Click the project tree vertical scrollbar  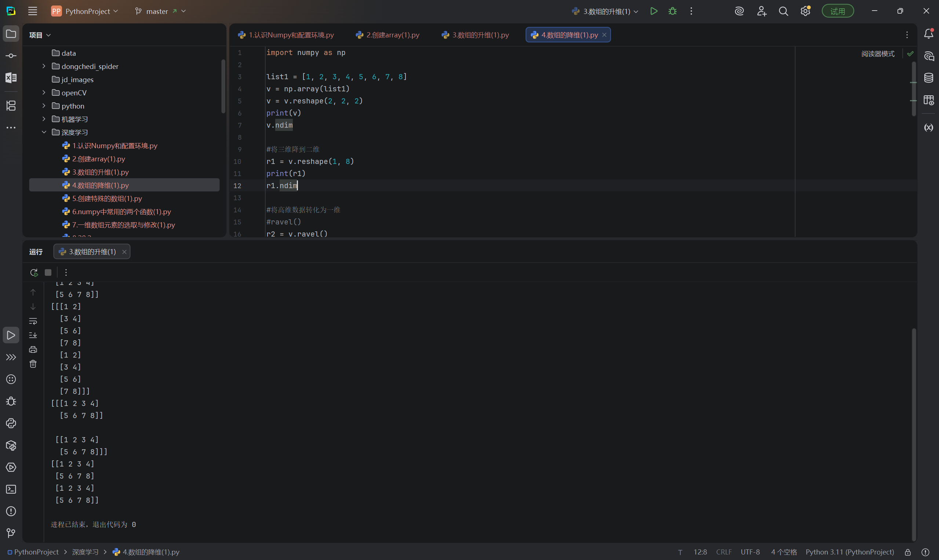tap(223, 86)
